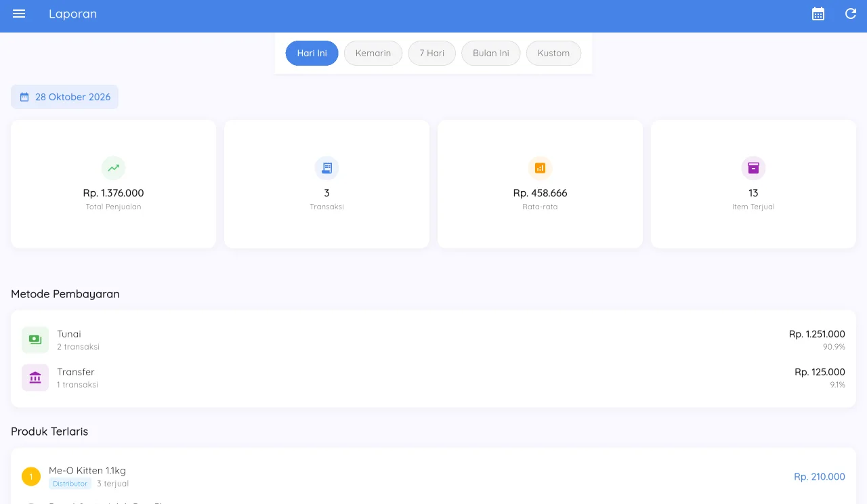Click the Produk Terlaris heading
The image size is (867, 504).
pos(49,432)
